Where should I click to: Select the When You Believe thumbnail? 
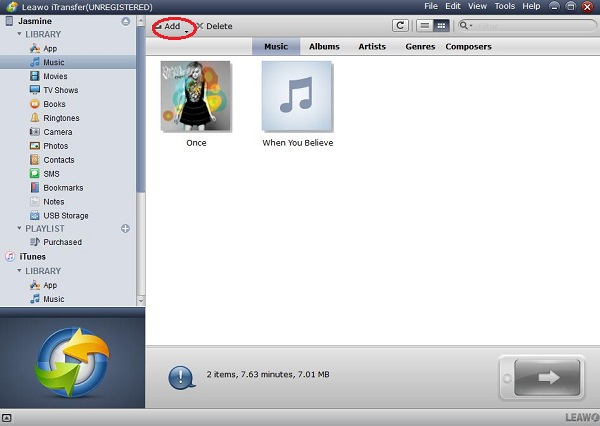click(297, 96)
